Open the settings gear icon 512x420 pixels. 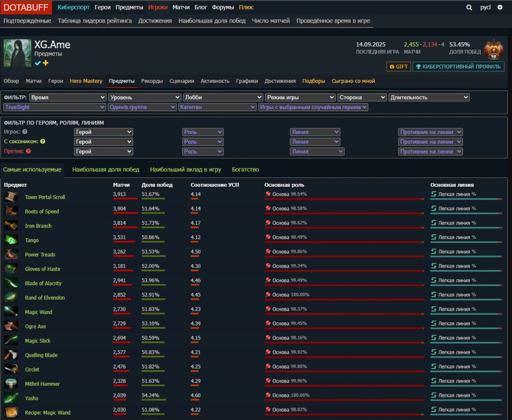click(500, 7)
